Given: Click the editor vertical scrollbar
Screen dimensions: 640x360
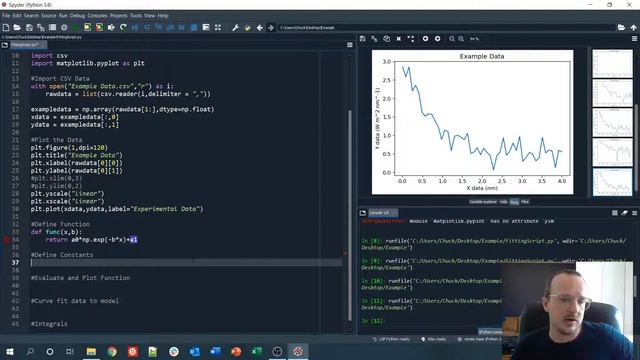Looking at the screenshot, I should point(349,216).
